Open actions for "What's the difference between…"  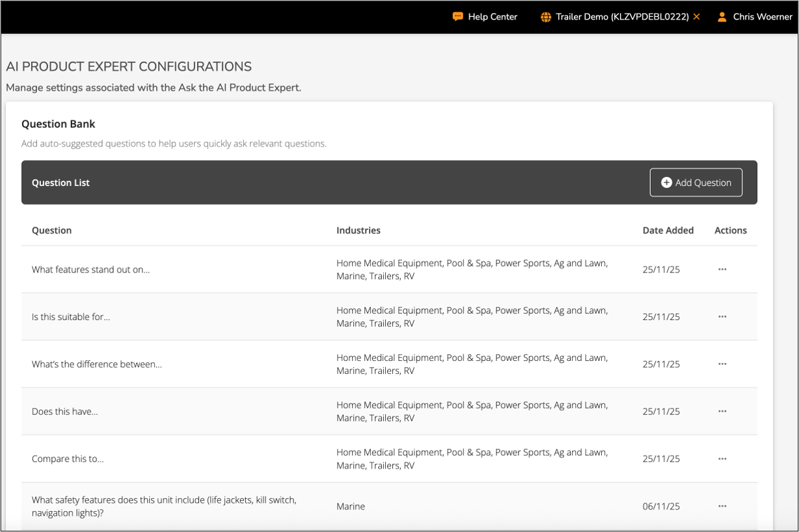722,364
